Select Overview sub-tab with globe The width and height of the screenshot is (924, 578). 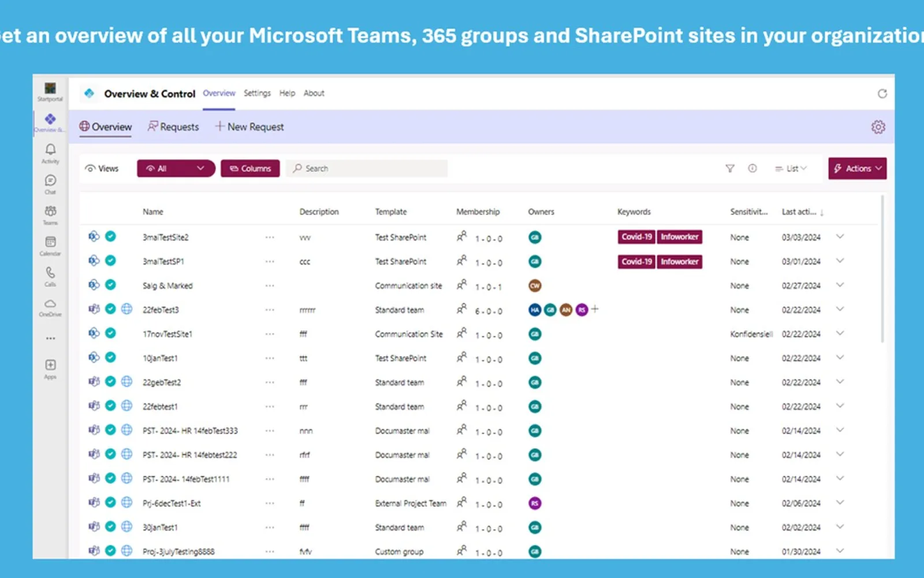click(106, 127)
